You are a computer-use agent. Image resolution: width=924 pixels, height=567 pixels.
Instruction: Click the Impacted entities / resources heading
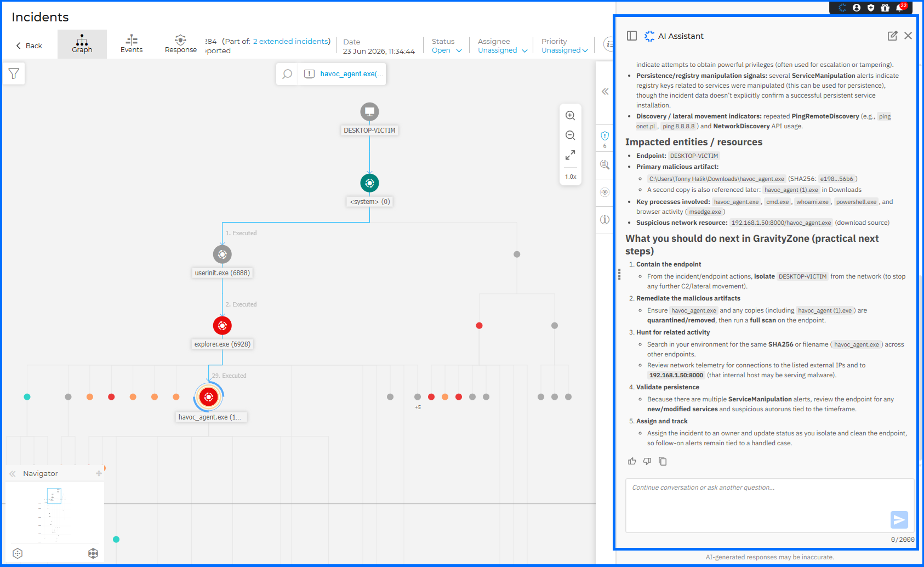pos(694,142)
